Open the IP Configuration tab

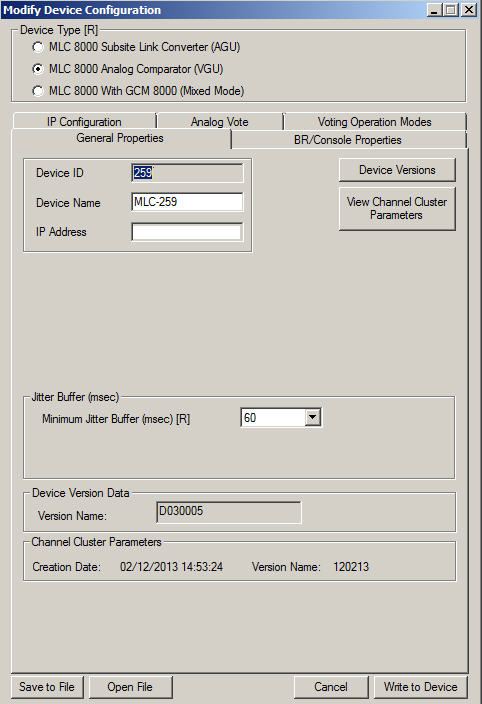(84, 122)
